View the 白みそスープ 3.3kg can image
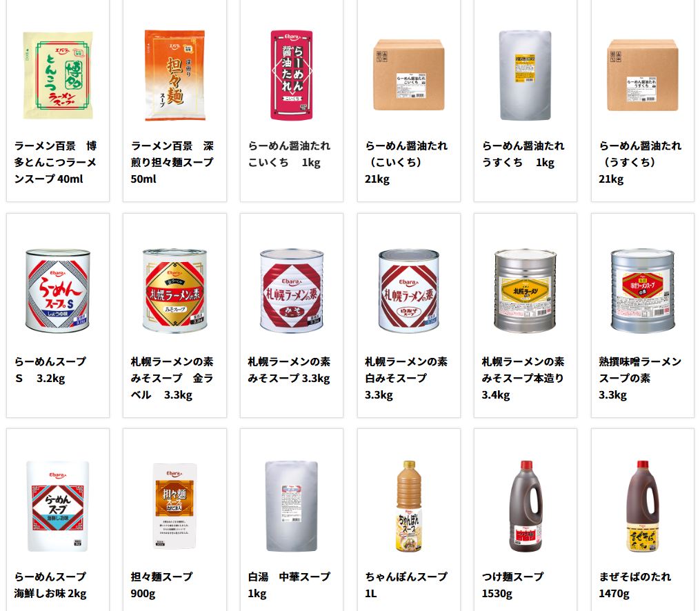 pyautogui.click(x=408, y=290)
